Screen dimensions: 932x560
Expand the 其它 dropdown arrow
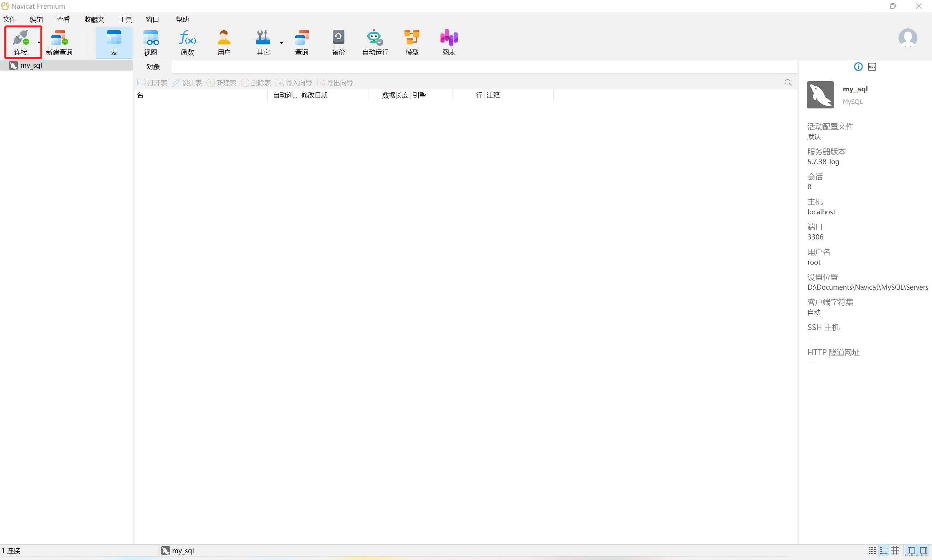pyautogui.click(x=281, y=43)
